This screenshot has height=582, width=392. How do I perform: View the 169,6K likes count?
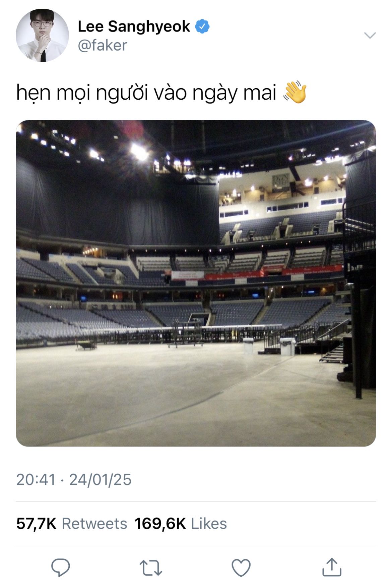[x=160, y=524]
